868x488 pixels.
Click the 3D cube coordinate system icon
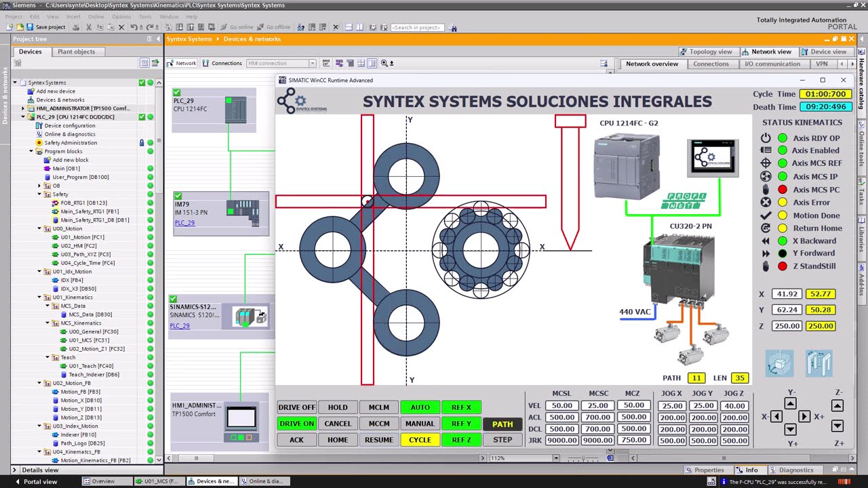(x=779, y=363)
